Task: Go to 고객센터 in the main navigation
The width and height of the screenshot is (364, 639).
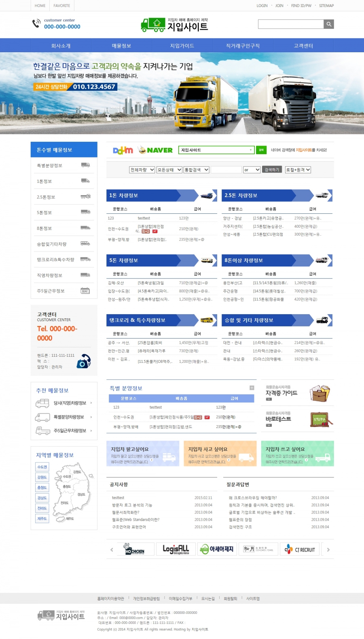Action: coord(303,46)
